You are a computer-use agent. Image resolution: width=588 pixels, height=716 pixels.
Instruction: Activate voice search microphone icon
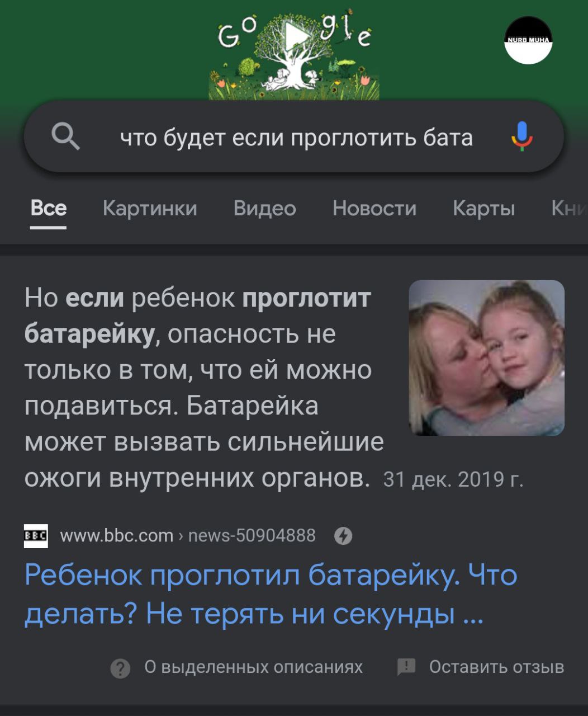coord(522,136)
